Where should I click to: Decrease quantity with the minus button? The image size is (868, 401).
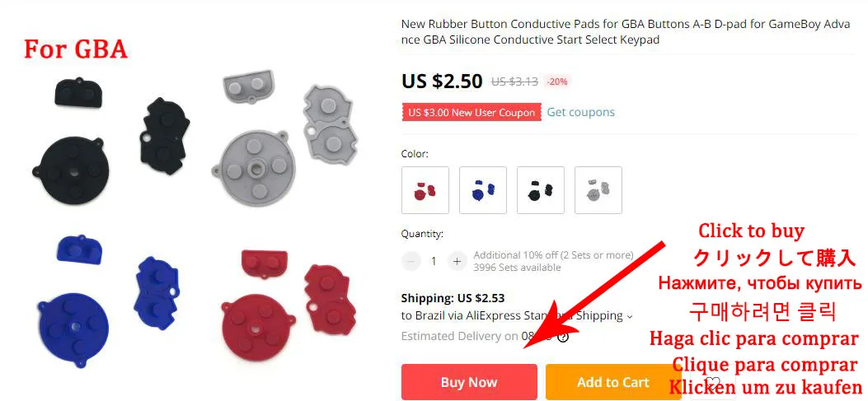tap(411, 261)
